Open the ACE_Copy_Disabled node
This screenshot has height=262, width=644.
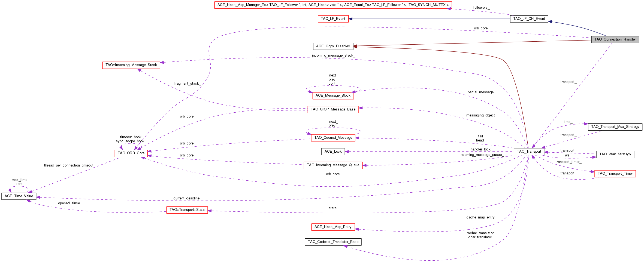(x=333, y=46)
